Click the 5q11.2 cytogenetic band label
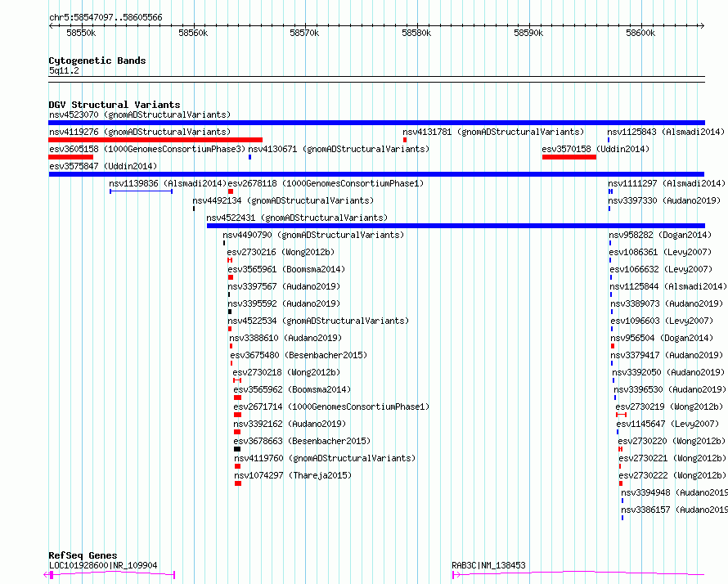The height and width of the screenshot is (584, 728). (64, 70)
